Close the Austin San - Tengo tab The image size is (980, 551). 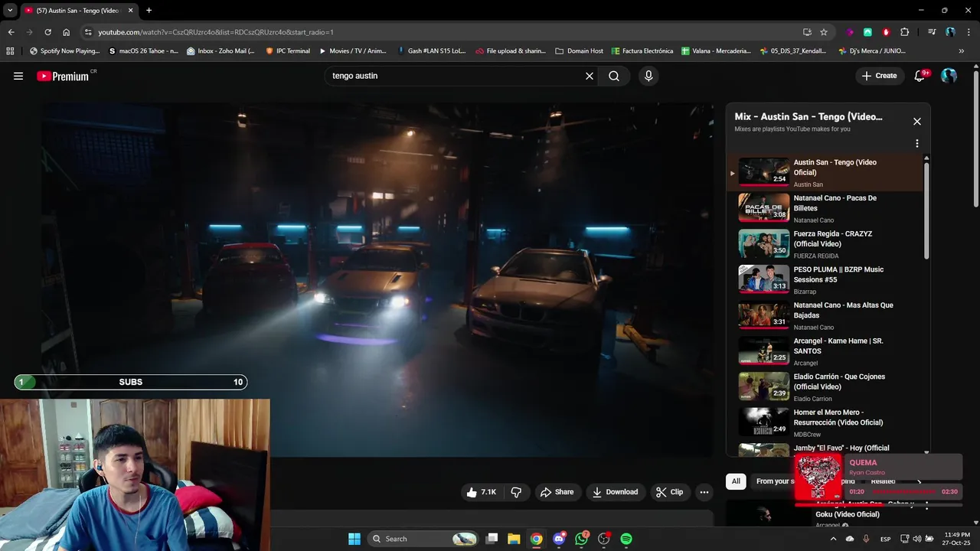point(130,10)
